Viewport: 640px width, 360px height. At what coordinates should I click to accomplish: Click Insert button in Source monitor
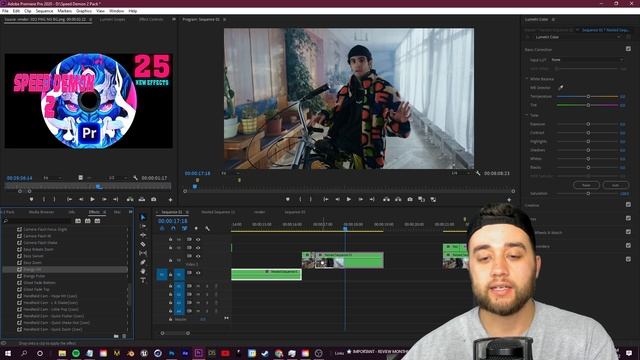(x=130, y=199)
